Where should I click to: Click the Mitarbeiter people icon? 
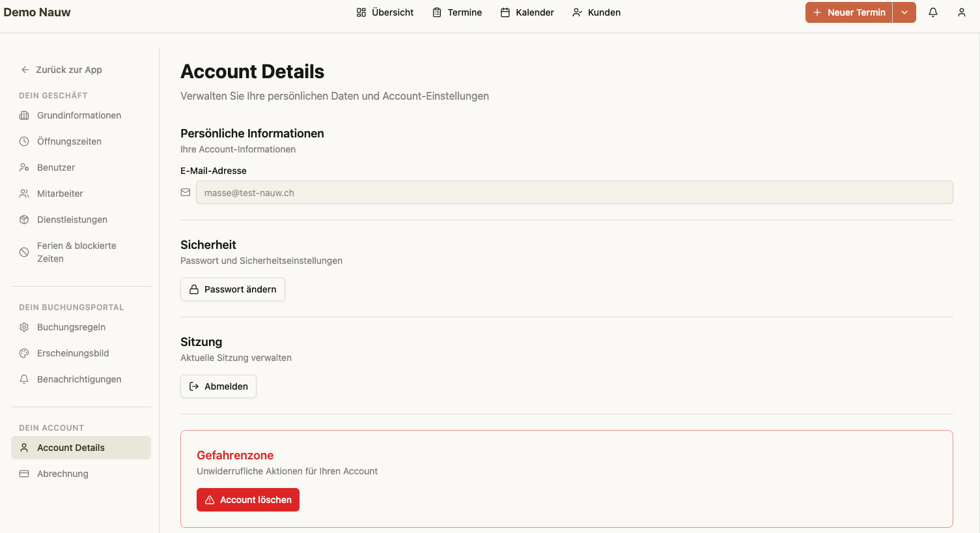click(24, 194)
